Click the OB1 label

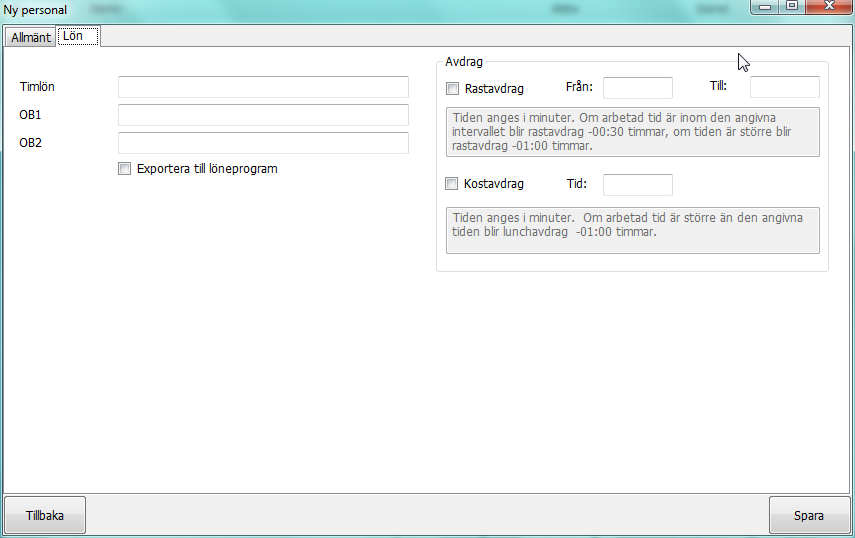[31, 114]
